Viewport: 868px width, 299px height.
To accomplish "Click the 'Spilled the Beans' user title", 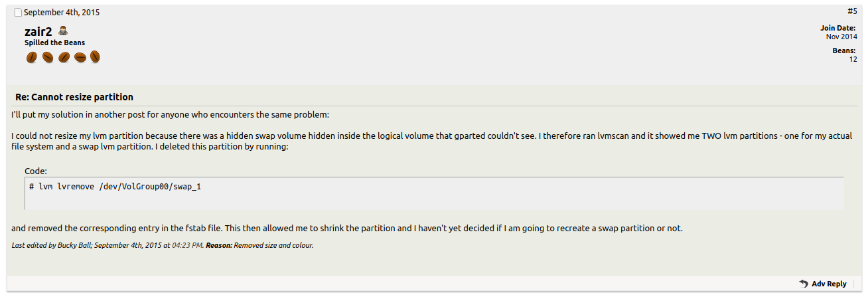I will [x=55, y=43].
